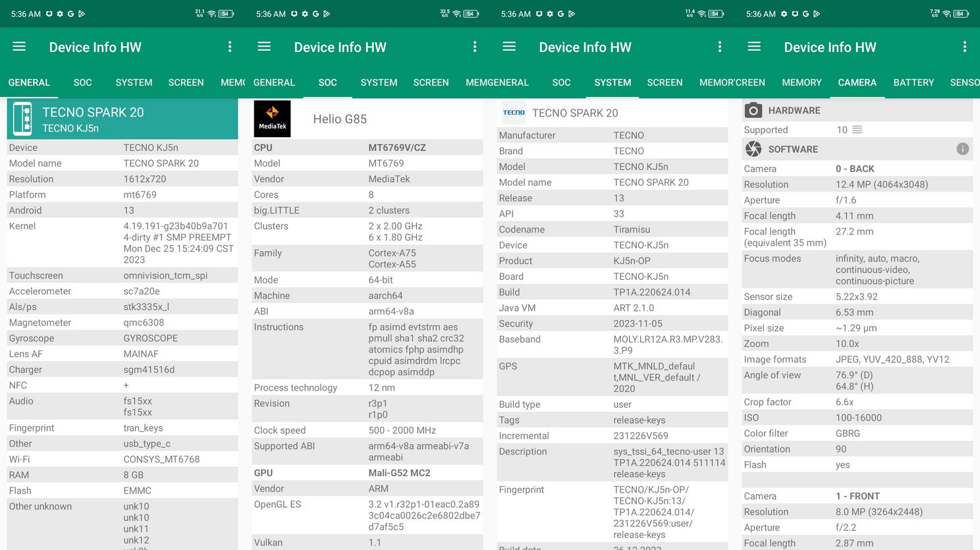The width and height of the screenshot is (980, 550).
Task: Open three-dot menu on the Helio G85 screen
Action: pyautogui.click(x=475, y=47)
